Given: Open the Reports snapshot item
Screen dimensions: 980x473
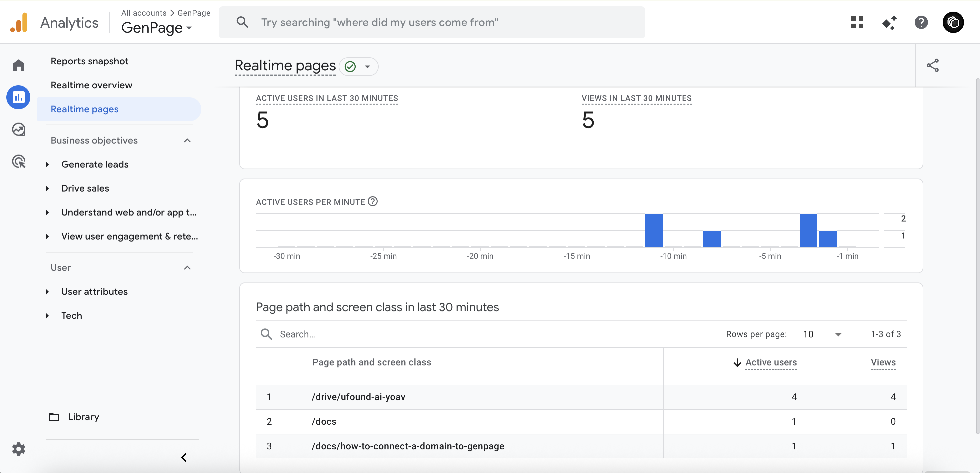Looking at the screenshot, I should click(89, 61).
